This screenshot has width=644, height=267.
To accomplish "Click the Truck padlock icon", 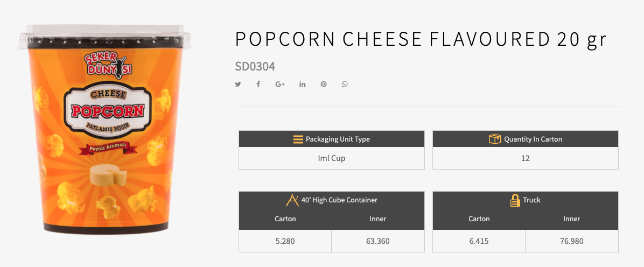I will [515, 200].
